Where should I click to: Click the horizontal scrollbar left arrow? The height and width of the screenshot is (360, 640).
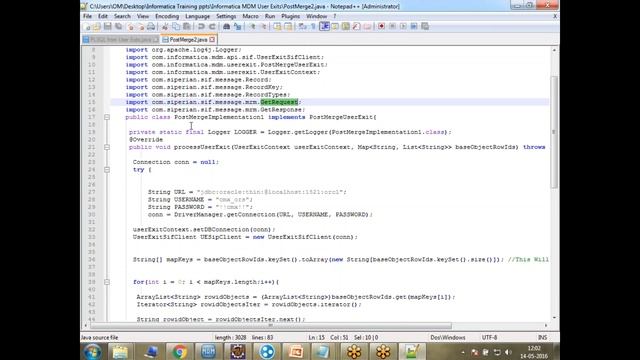click(x=85, y=326)
